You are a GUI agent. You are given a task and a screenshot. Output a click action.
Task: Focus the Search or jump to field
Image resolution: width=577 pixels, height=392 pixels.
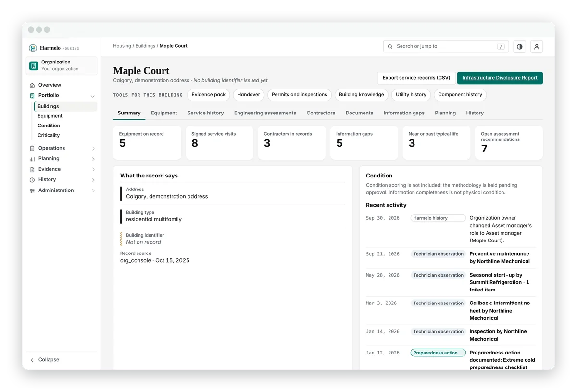[x=446, y=46]
